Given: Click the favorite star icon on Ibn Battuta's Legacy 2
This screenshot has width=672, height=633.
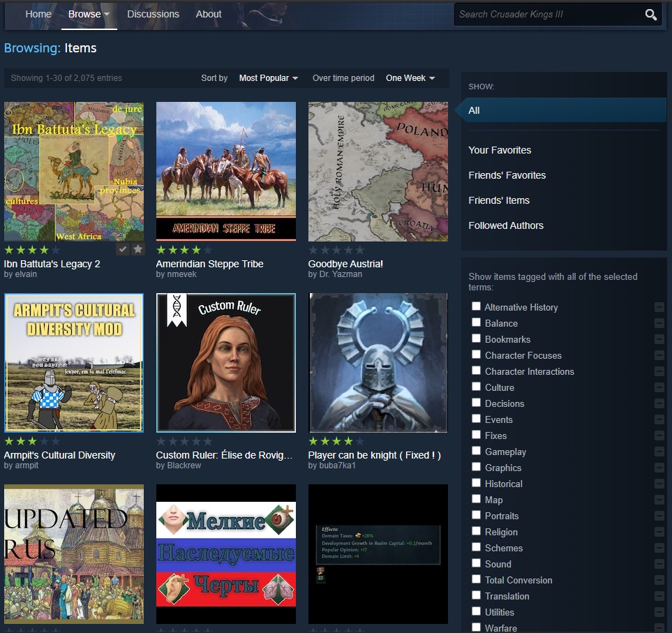Looking at the screenshot, I should [138, 249].
